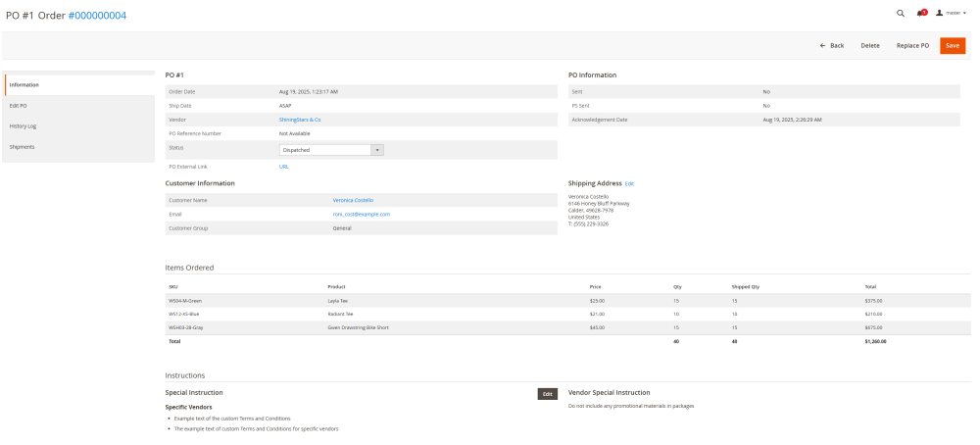The height and width of the screenshot is (445, 980).
Task: Click the Acknowledgement Date value
Action: click(x=792, y=120)
